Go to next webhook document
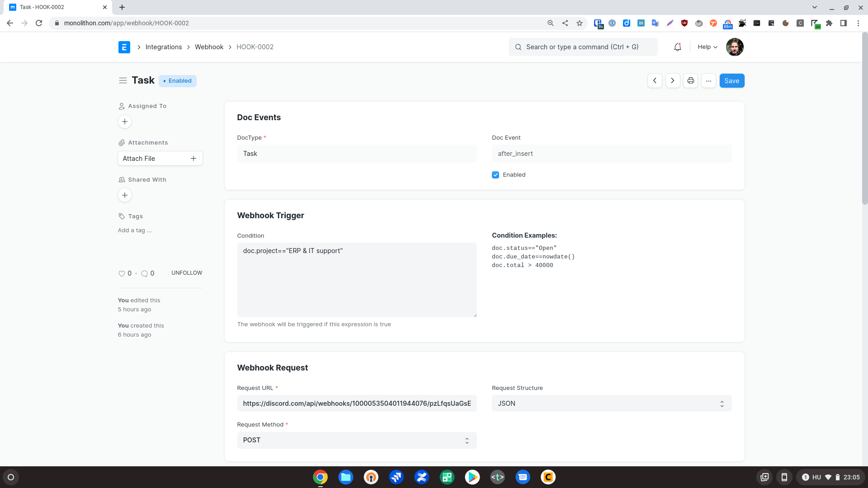868x488 pixels. (673, 81)
